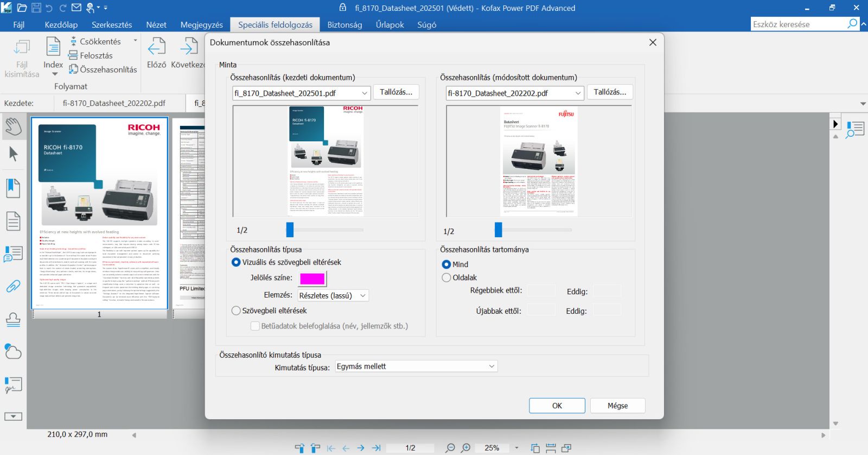Select the arrow Selection tool
The width and height of the screenshot is (868, 455).
pyautogui.click(x=13, y=154)
